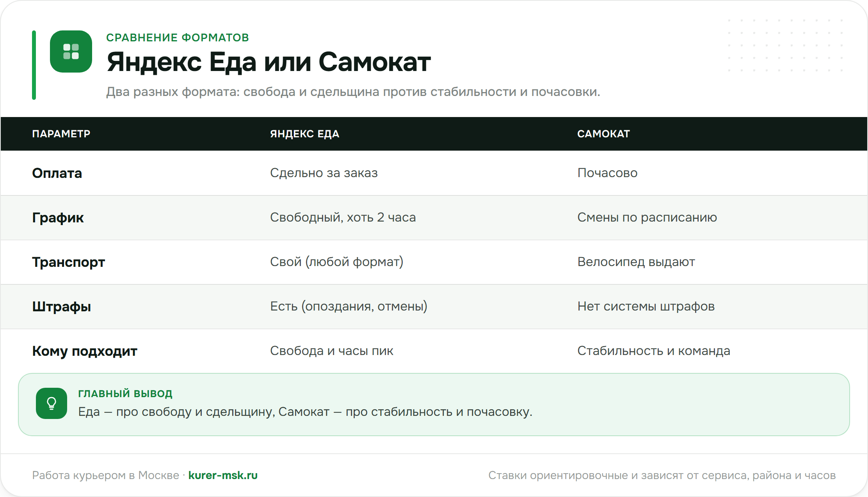Click the cell Нет системы штрафов

click(x=646, y=306)
